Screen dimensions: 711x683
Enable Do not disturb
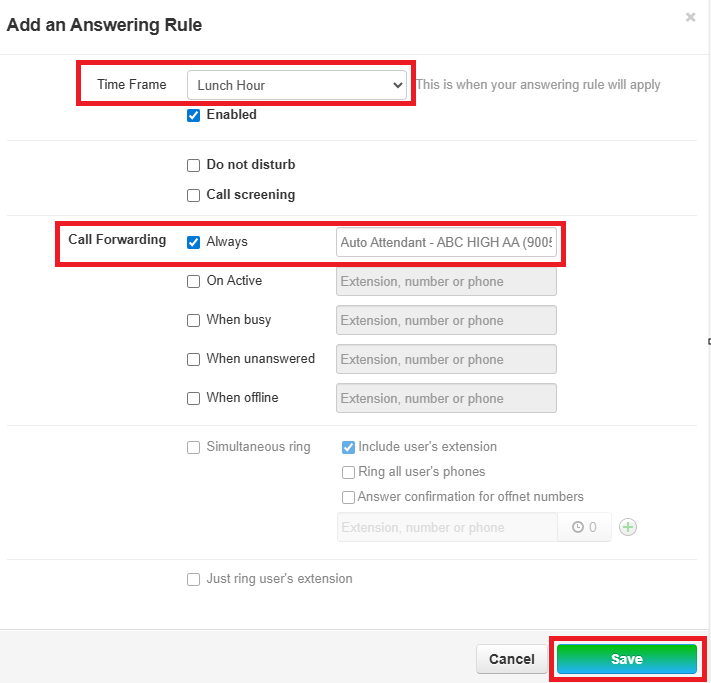pyautogui.click(x=194, y=165)
